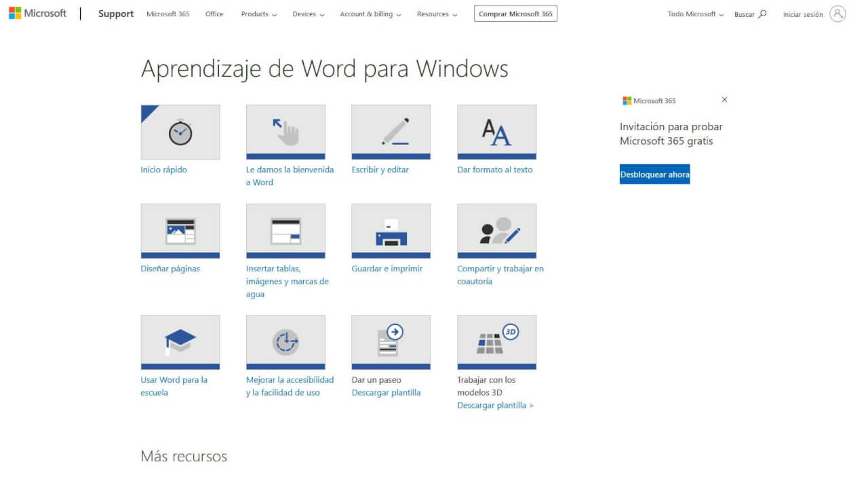This screenshot has width=868, height=479.
Task: Open the Guardar e imprimir text link
Action: (x=387, y=269)
